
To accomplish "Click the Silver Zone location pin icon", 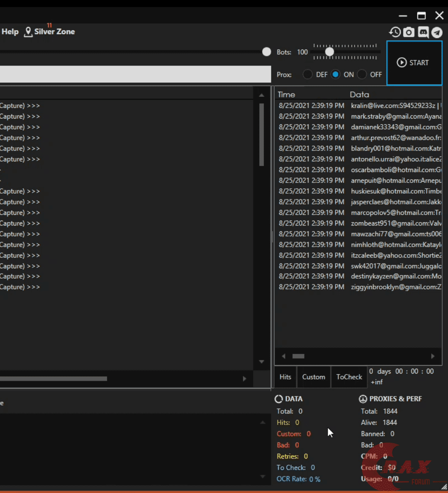I will pyautogui.click(x=28, y=32).
